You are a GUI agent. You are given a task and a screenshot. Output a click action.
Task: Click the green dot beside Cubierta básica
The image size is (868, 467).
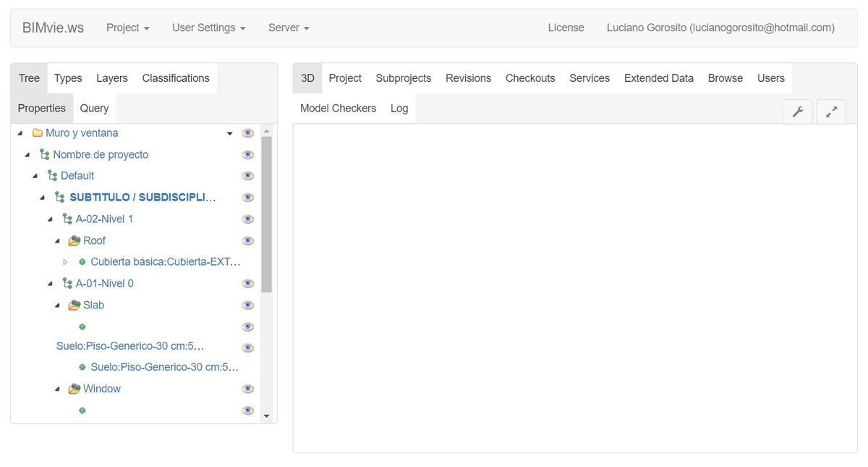coord(82,262)
